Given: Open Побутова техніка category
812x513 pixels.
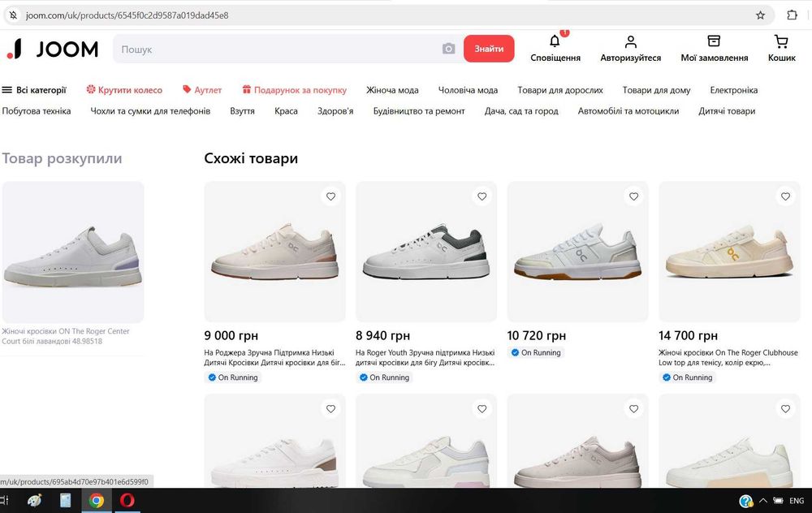Looking at the screenshot, I should [x=37, y=110].
